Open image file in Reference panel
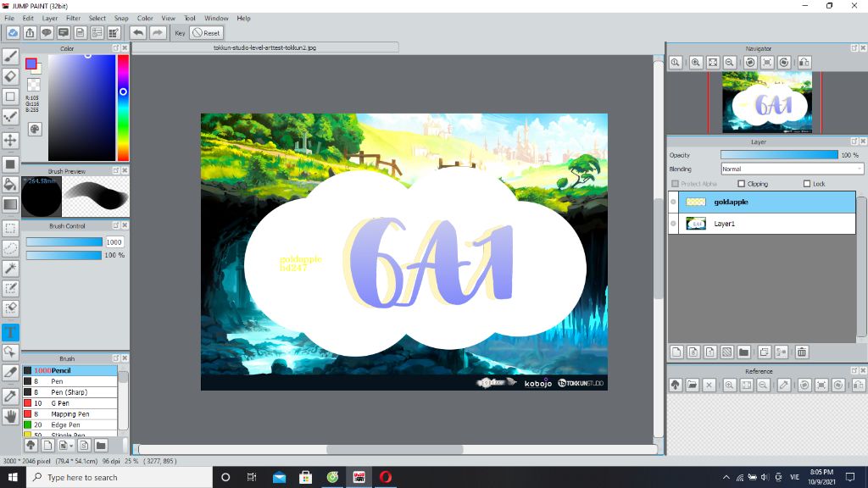This screenshot has width=868, height=488. [692, 385]
